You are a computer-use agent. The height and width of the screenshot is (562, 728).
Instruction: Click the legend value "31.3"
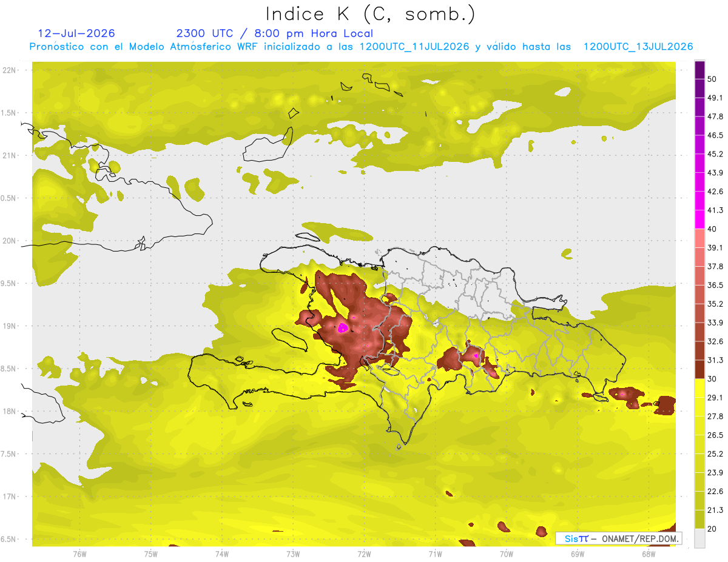(715, 360)
